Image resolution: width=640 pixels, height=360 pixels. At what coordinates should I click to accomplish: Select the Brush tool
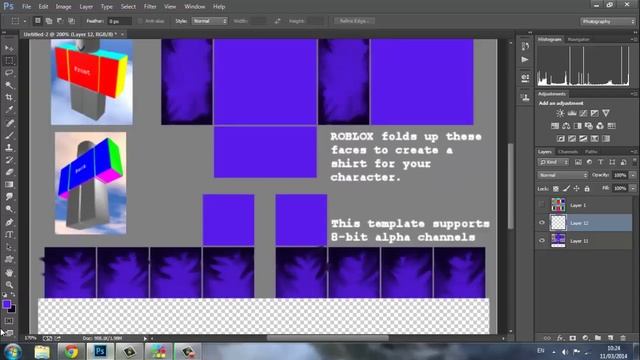(x=9, y=135)
